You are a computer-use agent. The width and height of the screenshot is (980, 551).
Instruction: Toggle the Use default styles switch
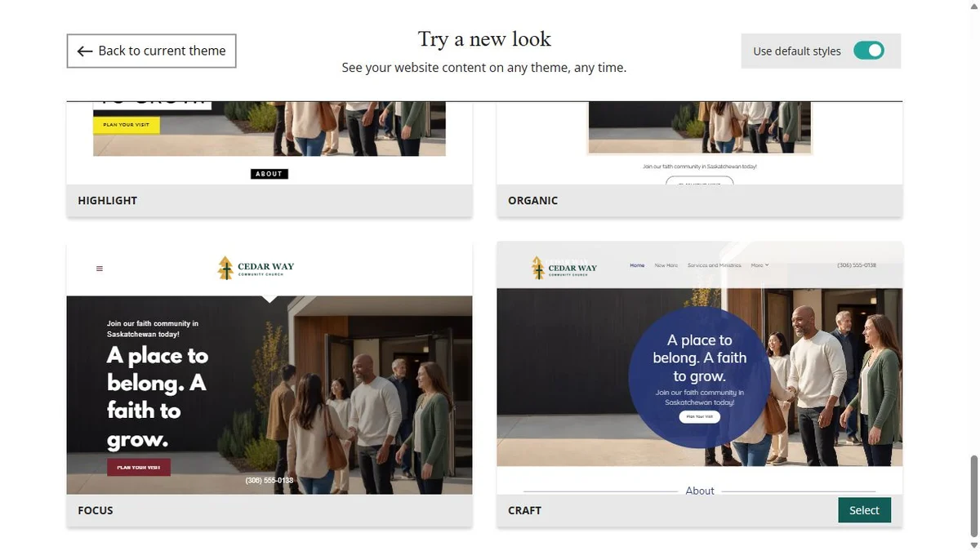(868, 51)
